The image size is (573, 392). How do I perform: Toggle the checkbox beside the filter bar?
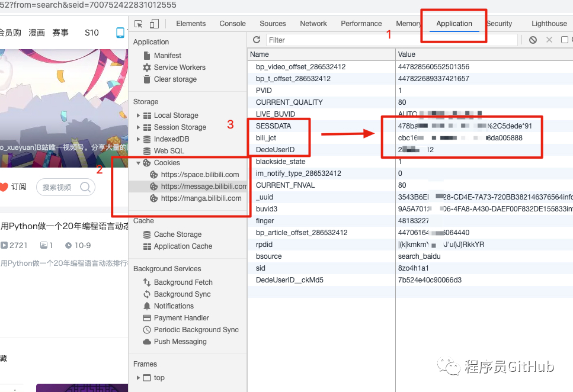click(565, 40)
